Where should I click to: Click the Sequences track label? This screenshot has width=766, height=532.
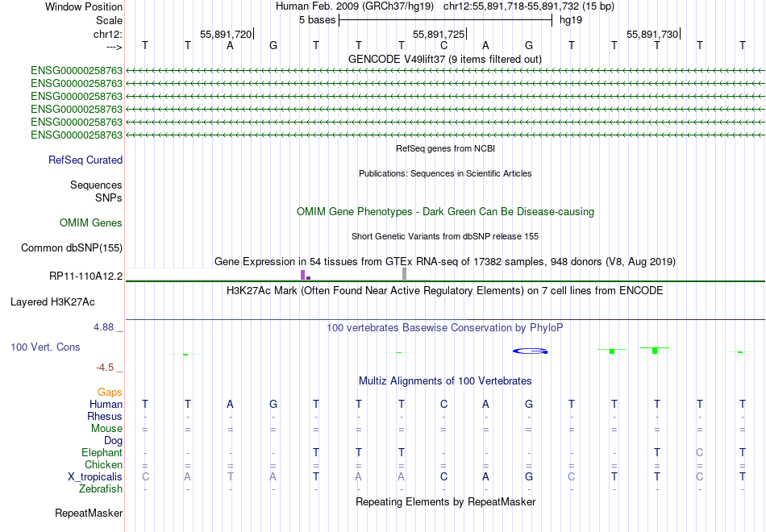click(96, 185)
